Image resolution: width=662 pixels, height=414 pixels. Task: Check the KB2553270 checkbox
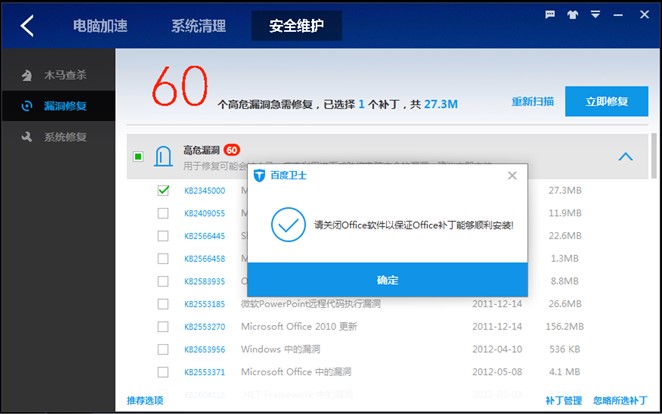(x=163, y=327)
